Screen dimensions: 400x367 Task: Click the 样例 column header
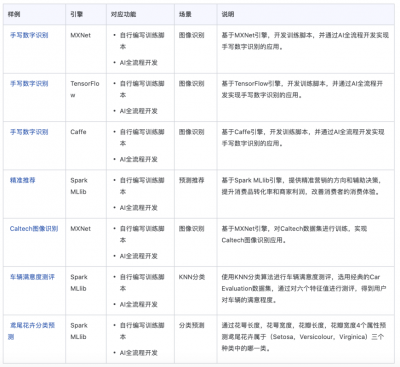click(14, 14)
